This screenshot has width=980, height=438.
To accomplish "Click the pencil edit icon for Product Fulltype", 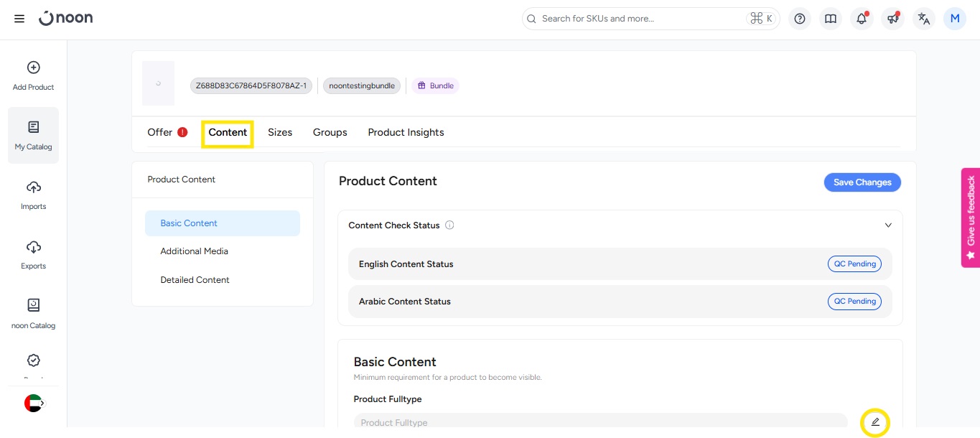I will point(874,422).
